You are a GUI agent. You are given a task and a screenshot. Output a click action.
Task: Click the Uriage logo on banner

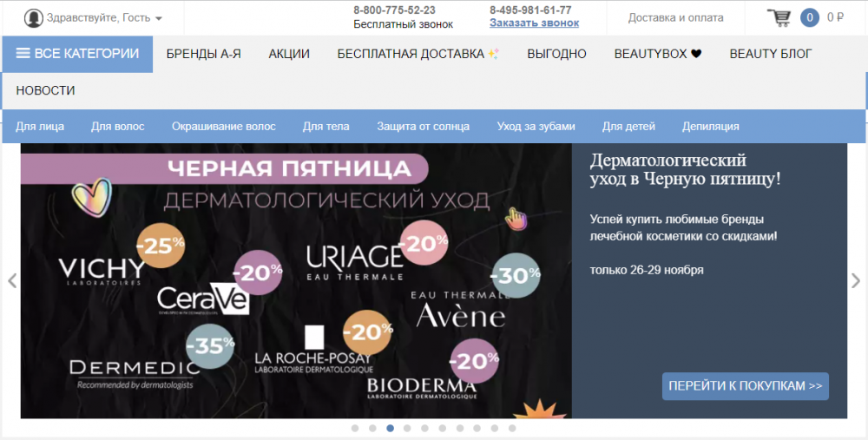pyautogui.click(x=355, y=263)
